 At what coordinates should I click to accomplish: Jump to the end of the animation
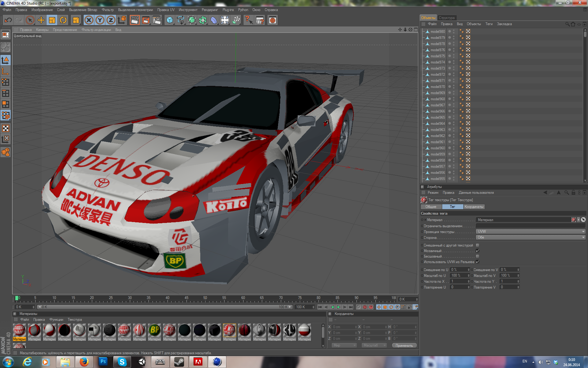tap(351, 307)
